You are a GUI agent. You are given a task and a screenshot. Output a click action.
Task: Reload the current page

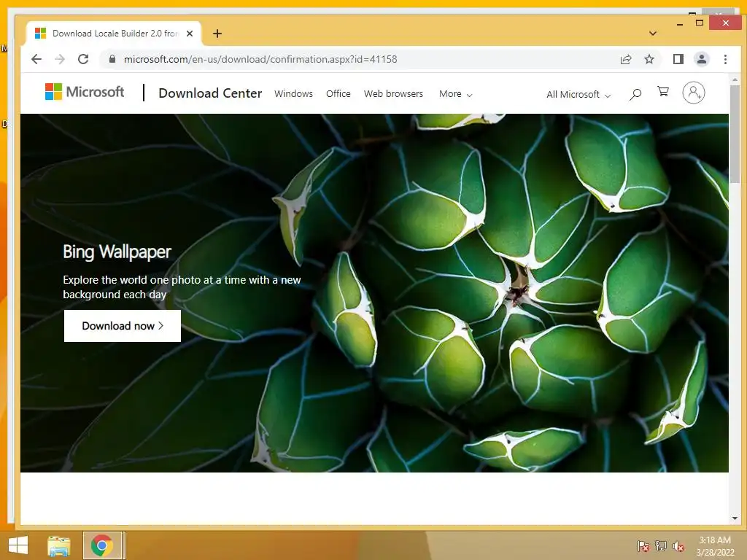click(83, 59)
